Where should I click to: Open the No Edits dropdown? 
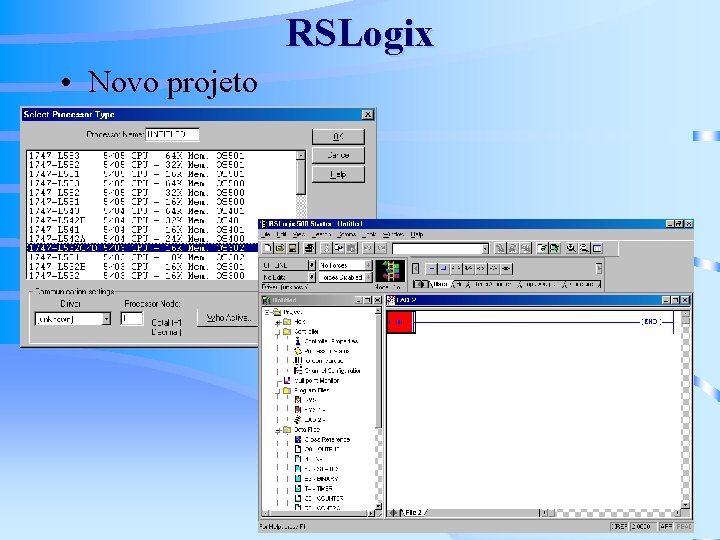tap(311, 277)
